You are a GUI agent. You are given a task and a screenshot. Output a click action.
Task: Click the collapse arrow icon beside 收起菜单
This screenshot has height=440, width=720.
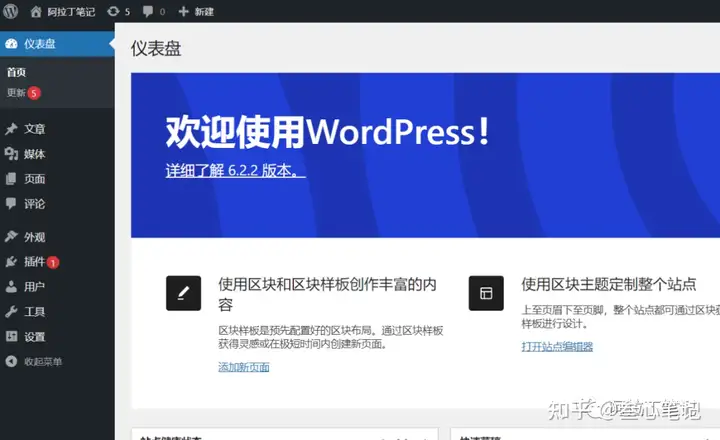tap(11, 361)
